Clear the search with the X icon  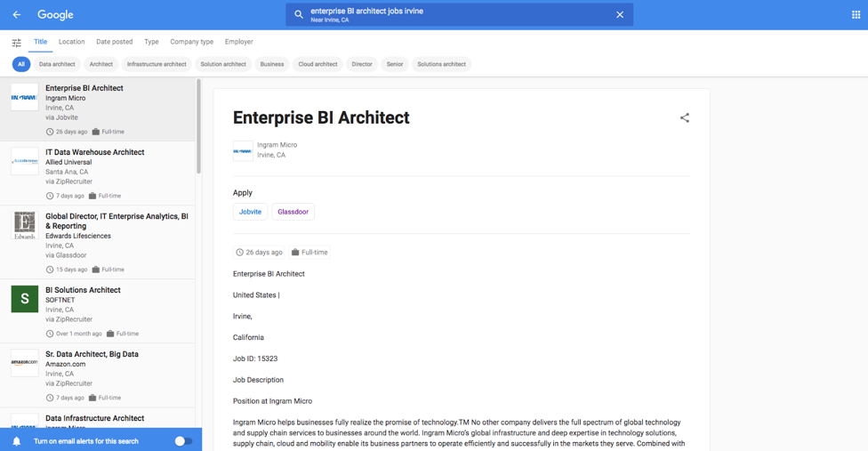tap(620, 15)
